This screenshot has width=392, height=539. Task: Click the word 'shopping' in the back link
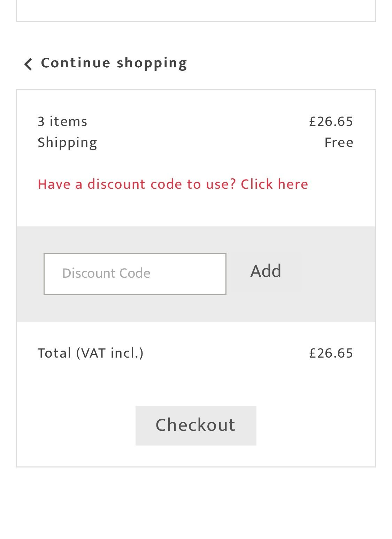tap(152, 63)
